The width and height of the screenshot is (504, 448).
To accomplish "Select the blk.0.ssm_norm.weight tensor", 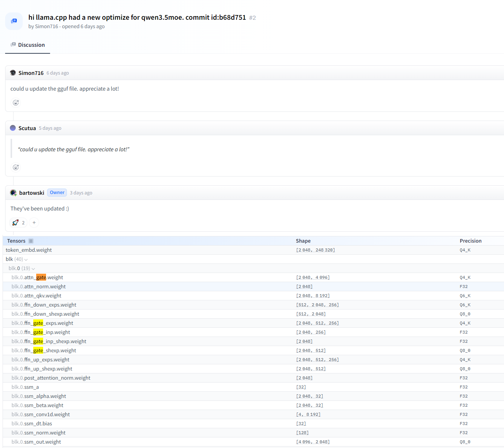I will pos(253,433).
